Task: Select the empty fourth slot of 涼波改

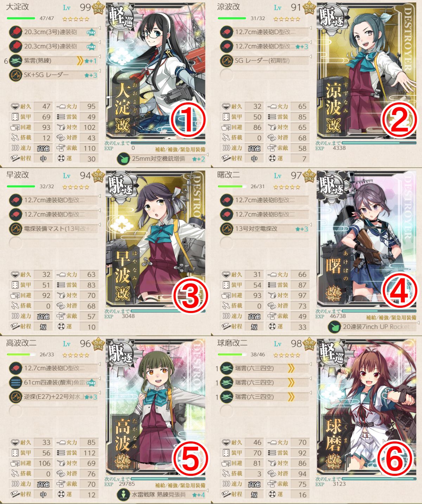Action: 264,75
